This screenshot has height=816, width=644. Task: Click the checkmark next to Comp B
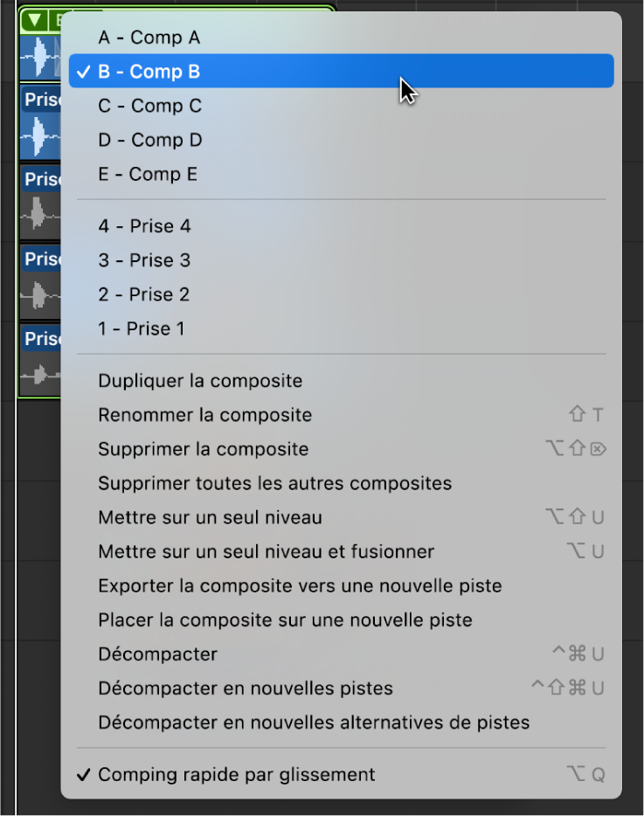[83, 72]
